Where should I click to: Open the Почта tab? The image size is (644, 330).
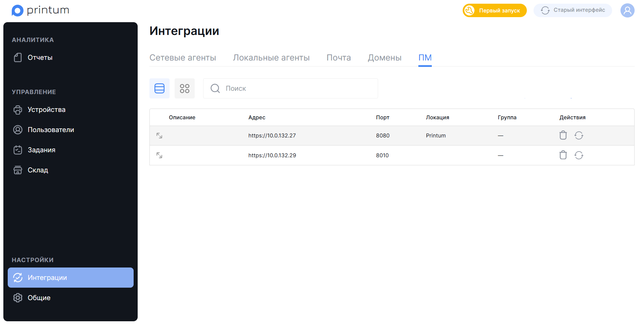(x=339, y=57)
